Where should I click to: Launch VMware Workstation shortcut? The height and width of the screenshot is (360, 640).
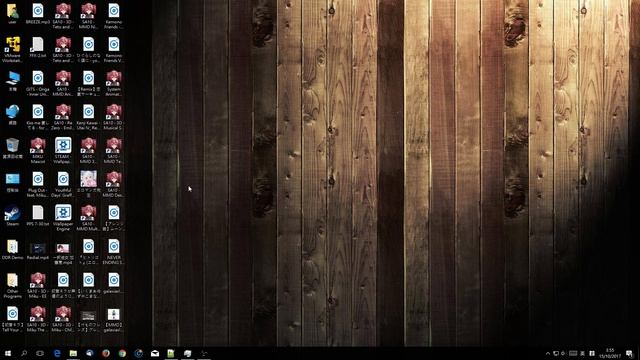point(12,49)
